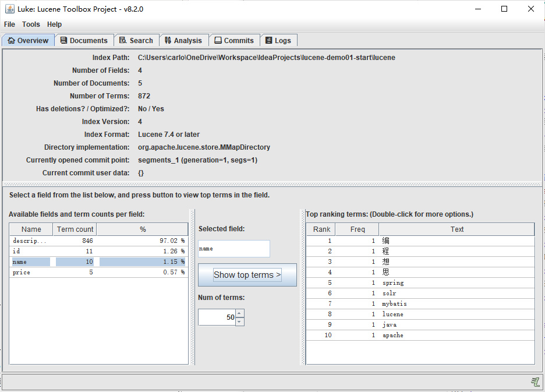The height and width of the screenshot is (392, 545).
Task: Select the term 'mybatis' row
Action: pyautogui.click(x=420, y=303)
